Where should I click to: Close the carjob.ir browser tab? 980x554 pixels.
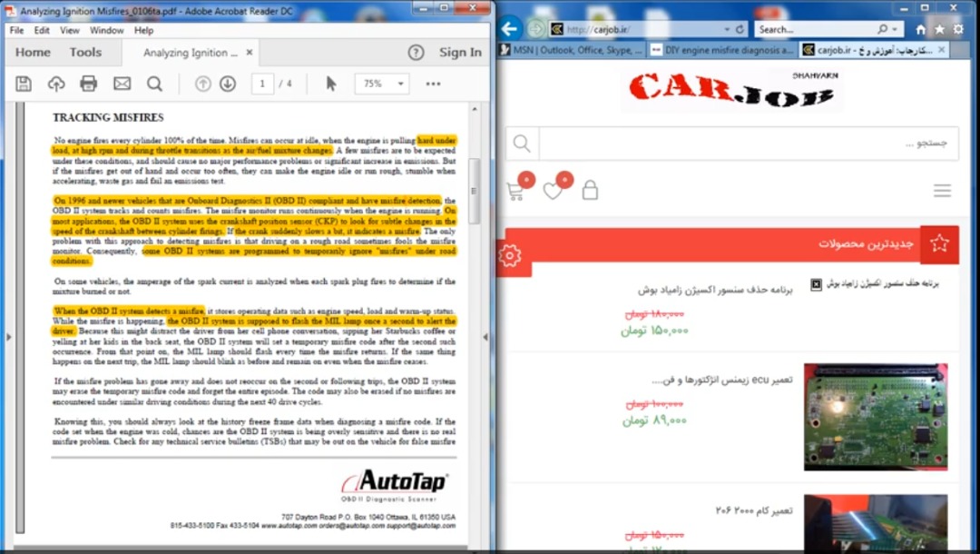click(x=941, y=50)
